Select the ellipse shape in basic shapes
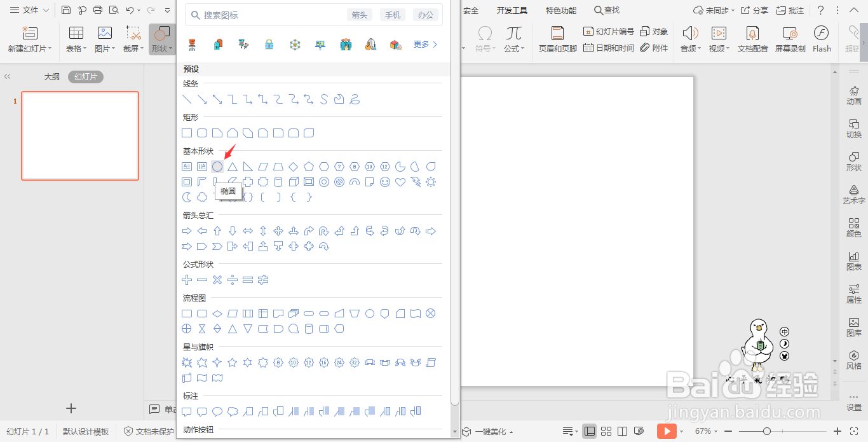 [x=217, y=167]
